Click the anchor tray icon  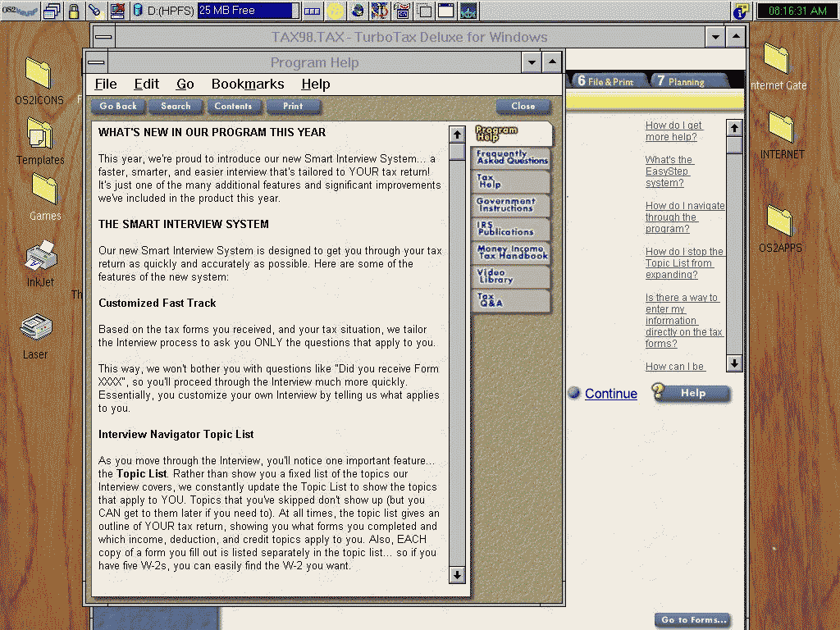click(x=379, y=11)
